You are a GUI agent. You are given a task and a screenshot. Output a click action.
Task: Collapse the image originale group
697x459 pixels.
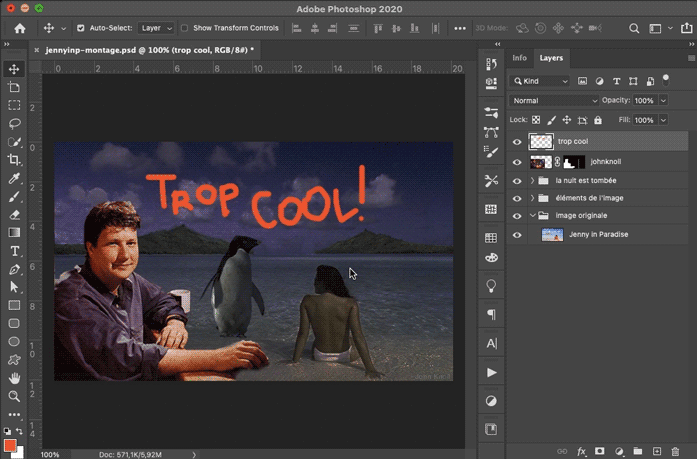pyautogui.click(x=532, y=216)
